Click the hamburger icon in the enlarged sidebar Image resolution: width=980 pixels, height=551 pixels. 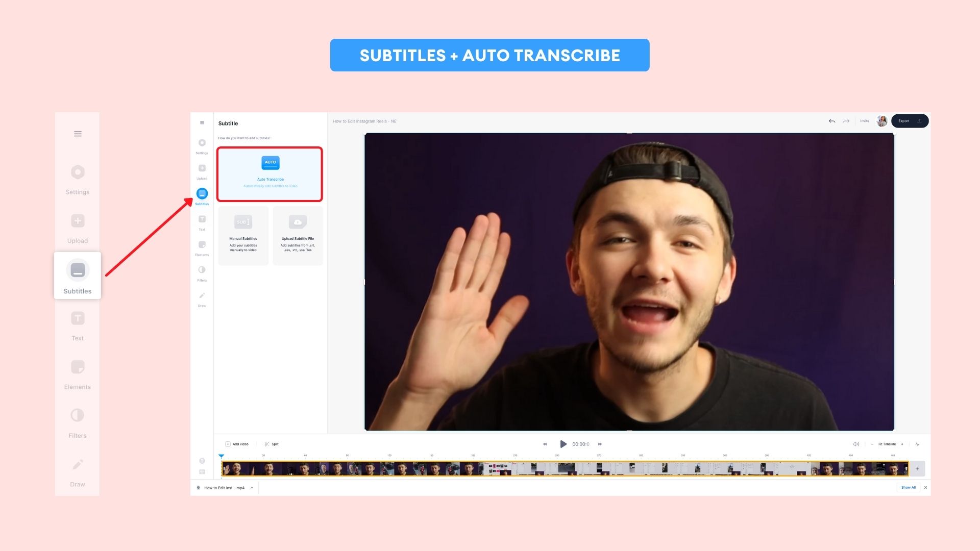point(78,134)
